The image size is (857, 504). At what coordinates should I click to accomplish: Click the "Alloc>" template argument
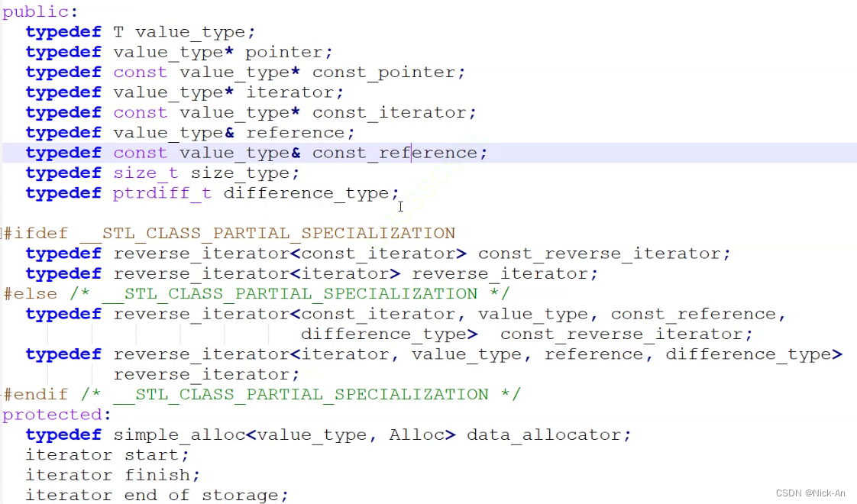tap(422, 435)
